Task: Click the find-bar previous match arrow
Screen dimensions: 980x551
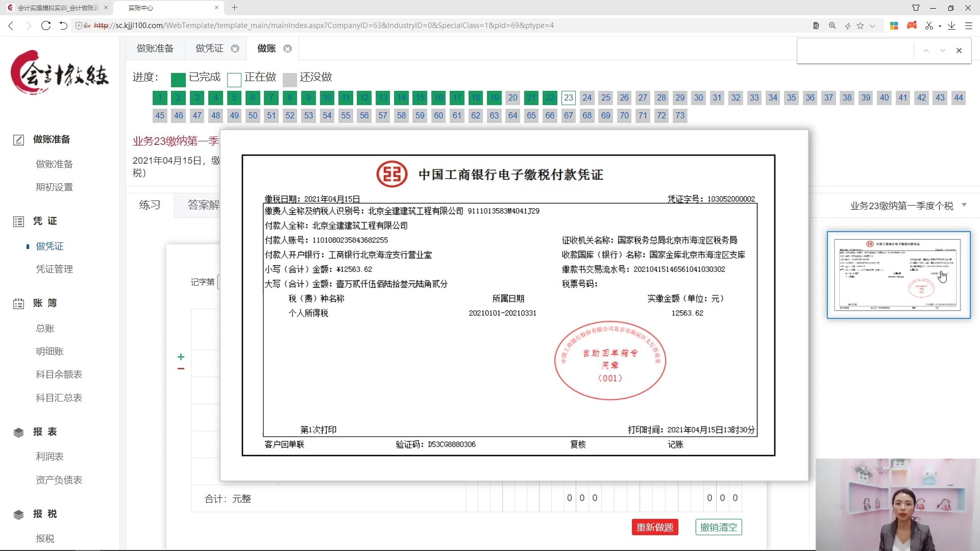Action: point(926,51)
